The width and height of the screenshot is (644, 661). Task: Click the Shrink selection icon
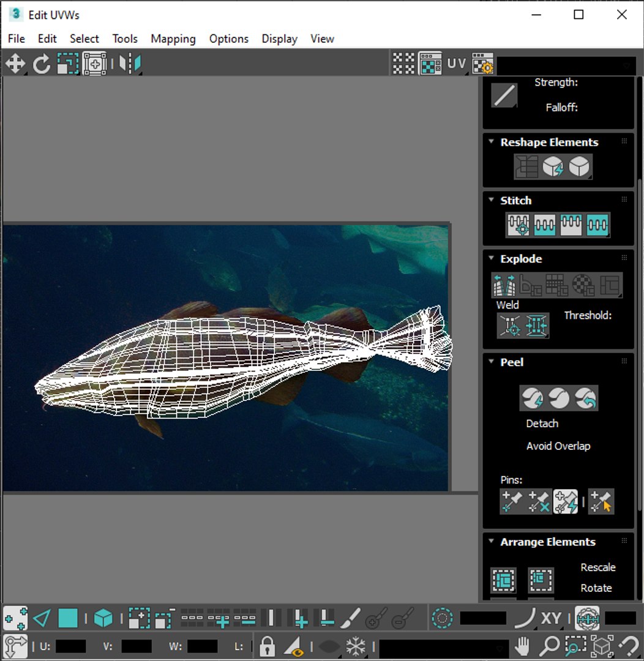[x=165, y=618]
